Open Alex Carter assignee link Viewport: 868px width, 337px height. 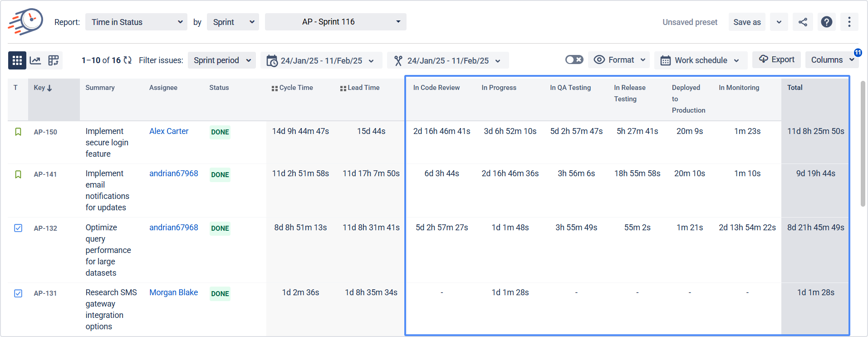point(169,131)
